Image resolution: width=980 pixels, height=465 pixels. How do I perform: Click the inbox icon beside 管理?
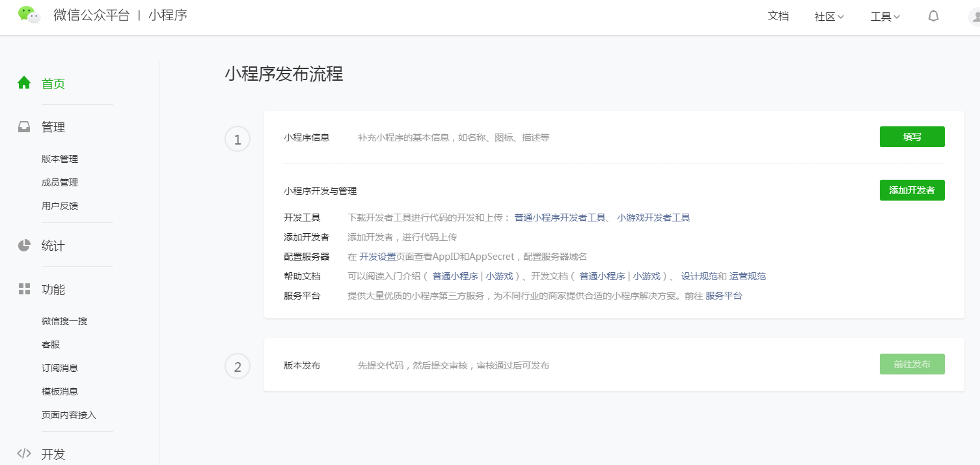(24, 127)
